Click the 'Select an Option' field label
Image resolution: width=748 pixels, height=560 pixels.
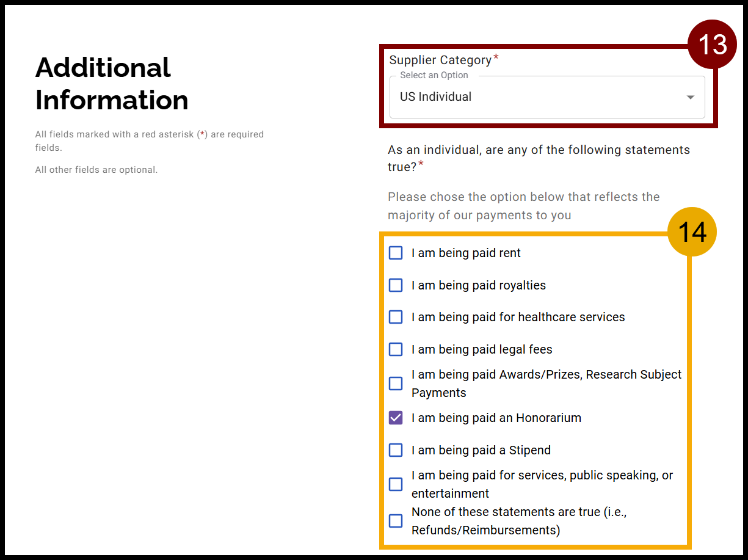(434, 75)
